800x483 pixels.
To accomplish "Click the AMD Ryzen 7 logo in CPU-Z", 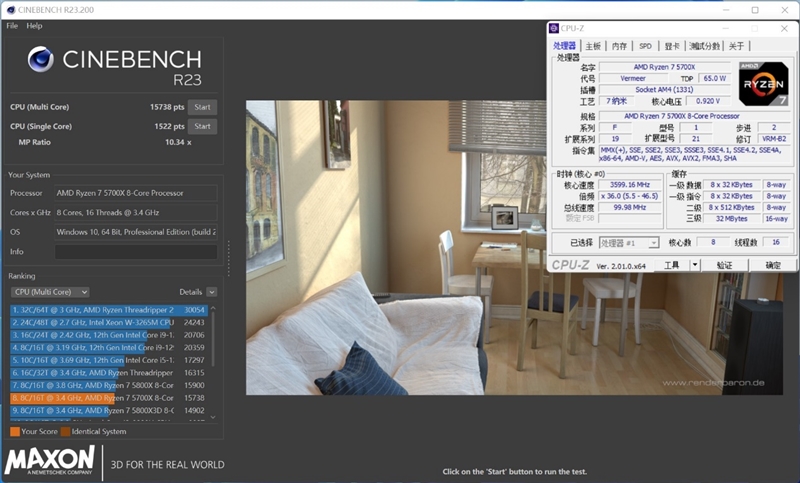I will click(764, 84).
